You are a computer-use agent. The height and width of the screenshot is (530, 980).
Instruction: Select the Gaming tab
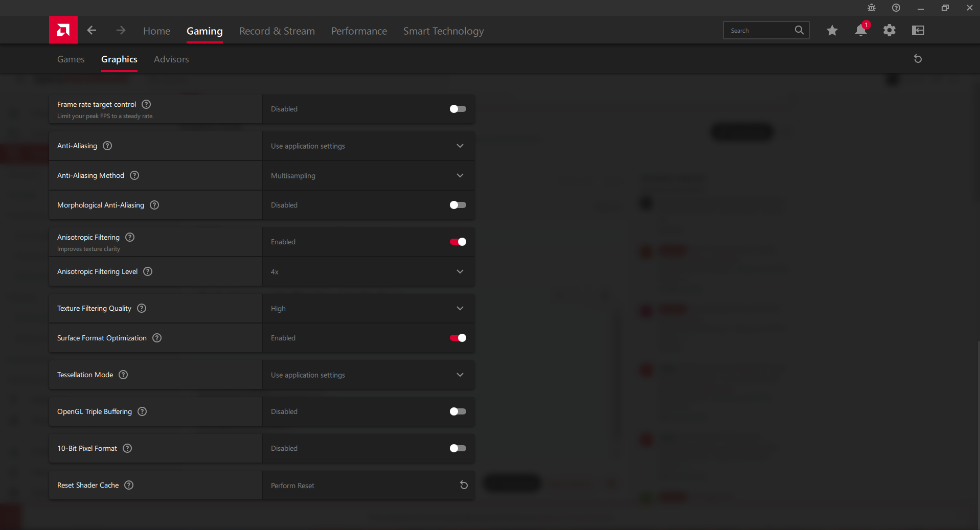204,31
